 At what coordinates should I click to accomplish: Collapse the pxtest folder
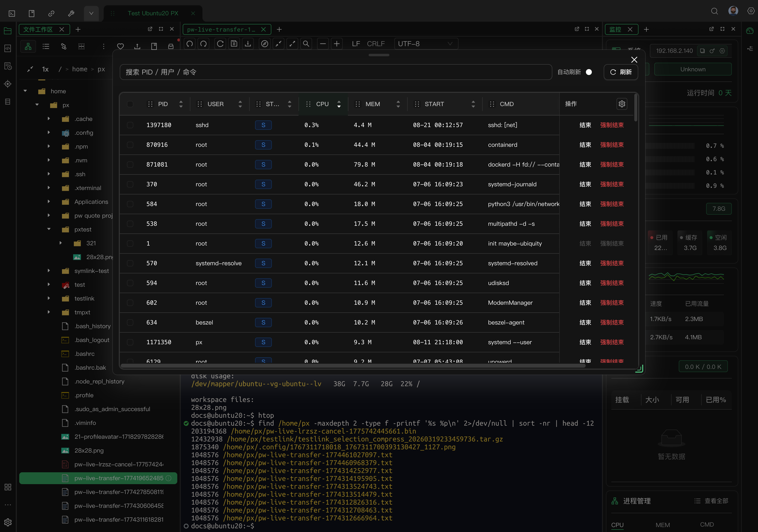[x=49, y=229]
